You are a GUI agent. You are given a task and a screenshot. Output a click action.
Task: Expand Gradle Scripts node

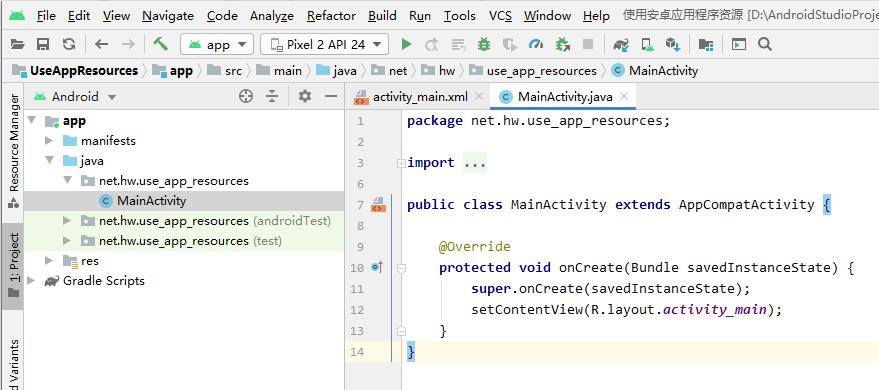pos(31,281)
